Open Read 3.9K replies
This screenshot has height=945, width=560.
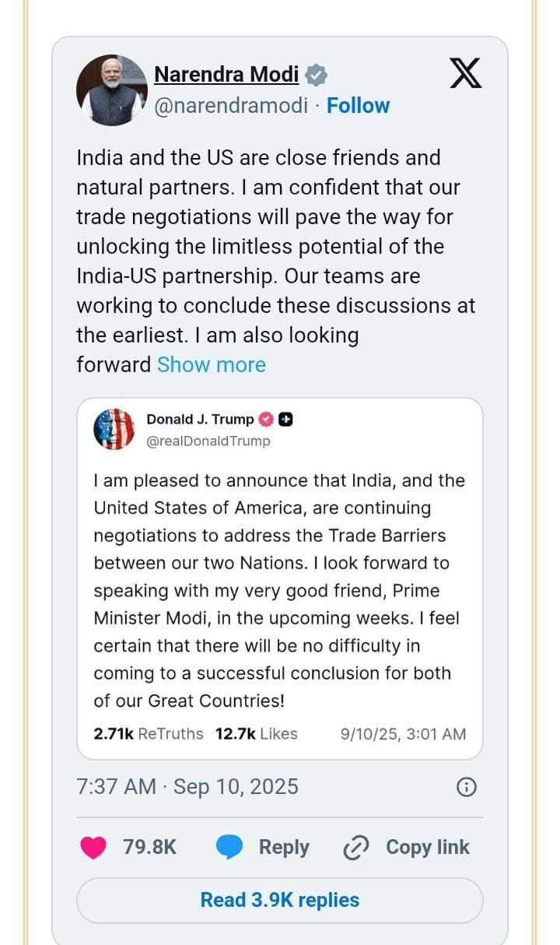pos(280,900)
